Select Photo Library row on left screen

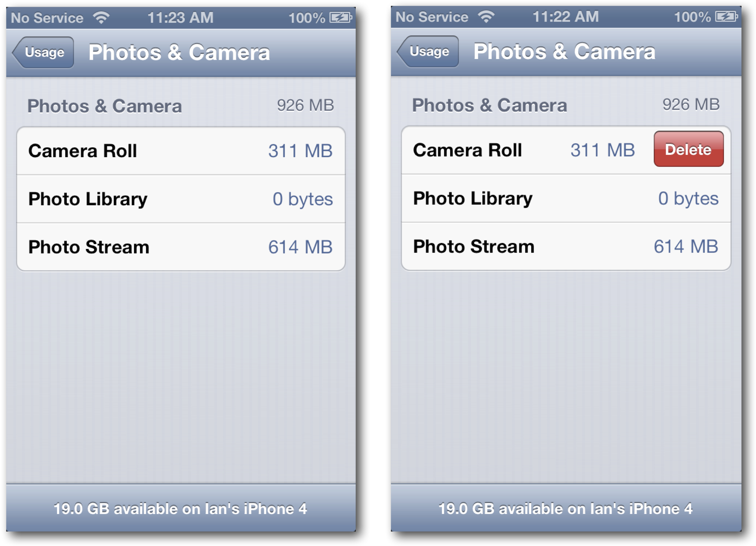coord(181,199)
